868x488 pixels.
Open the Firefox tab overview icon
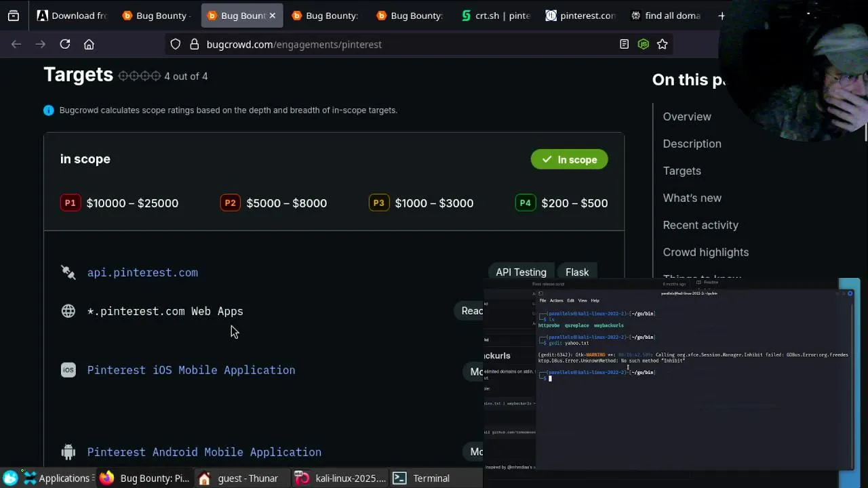pos(14,16)
